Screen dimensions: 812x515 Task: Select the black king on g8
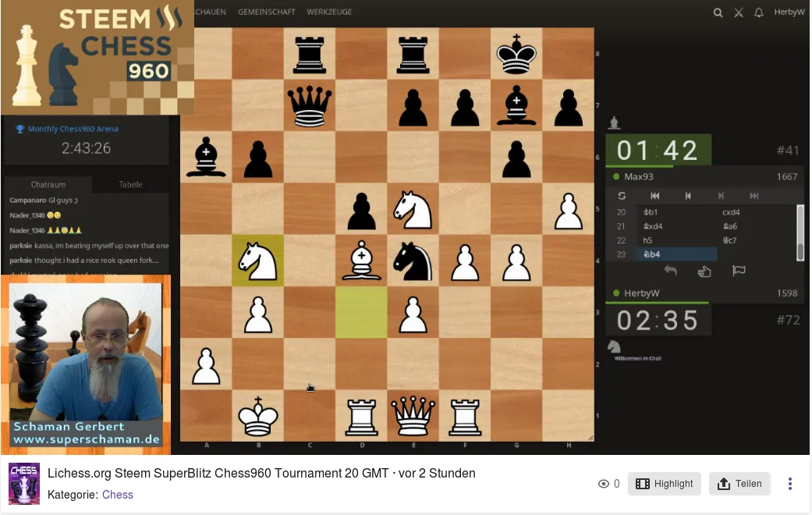517,53
